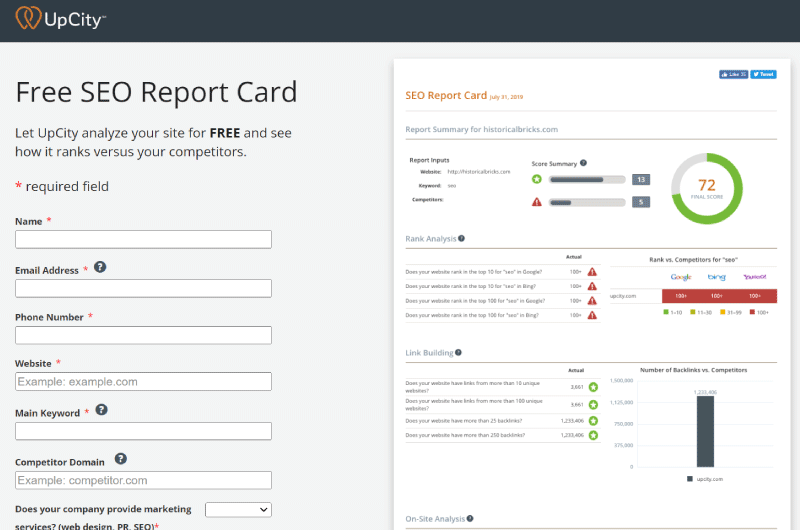Screen dimensions: 800x530
Task: Open Email Address help icon
Action: 100,267
